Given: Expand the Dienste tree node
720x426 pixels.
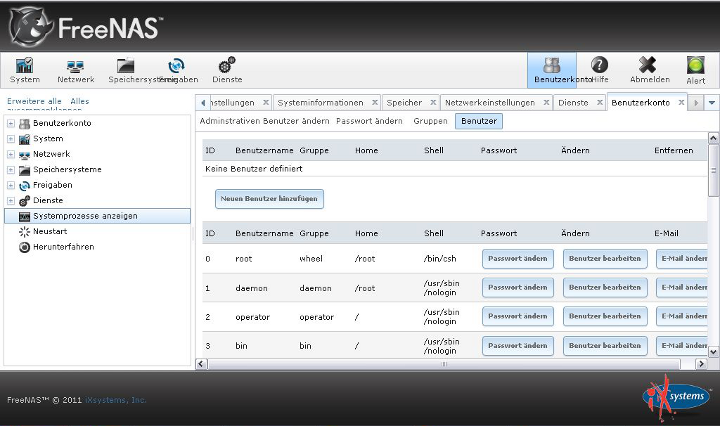Looking at the screenshot, I should tap(11, 201).
